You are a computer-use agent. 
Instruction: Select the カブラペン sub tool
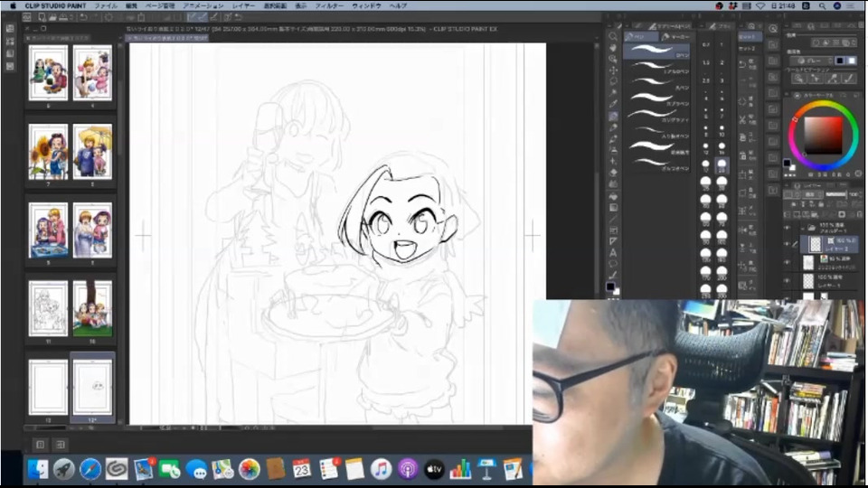[657, 98]
